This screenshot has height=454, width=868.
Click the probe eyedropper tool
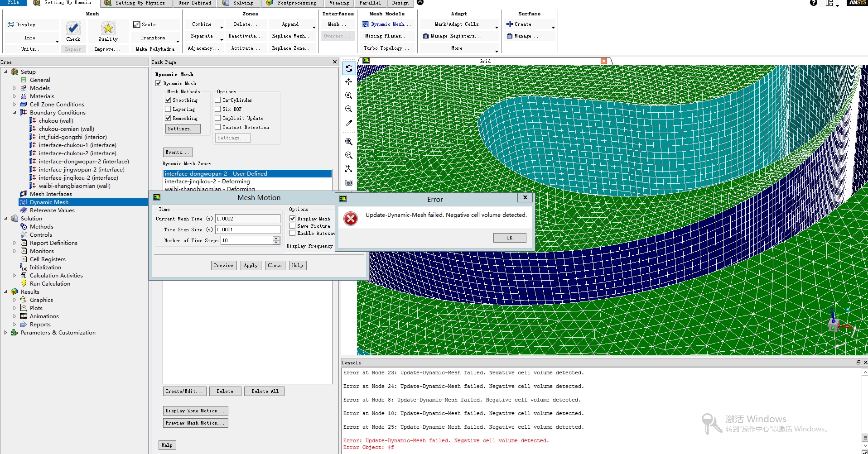tap(348, 123)
